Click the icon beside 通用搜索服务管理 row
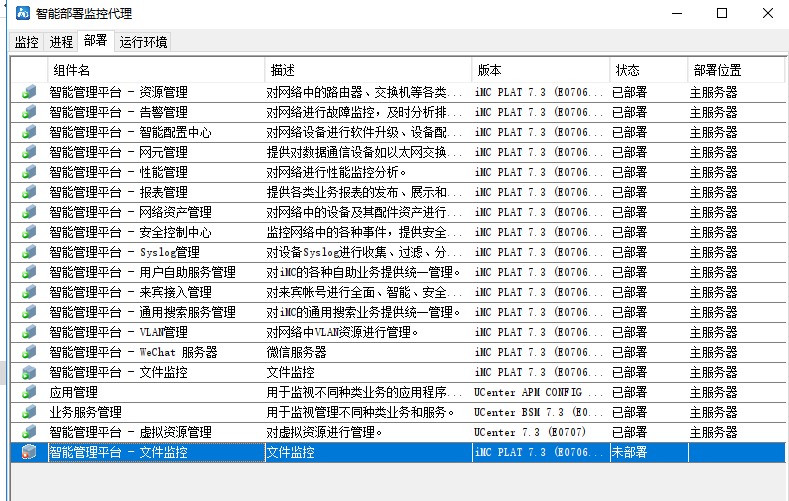 pos(29,312)
